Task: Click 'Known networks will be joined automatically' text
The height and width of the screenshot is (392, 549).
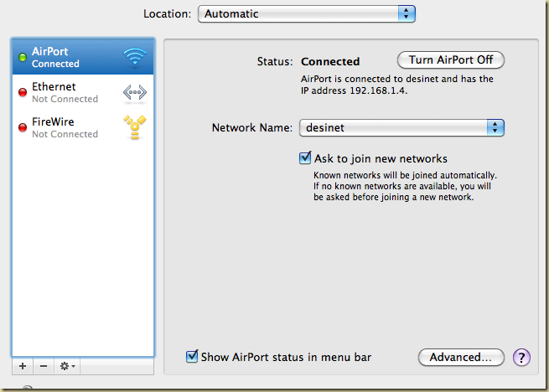Action: coord(405,175)
